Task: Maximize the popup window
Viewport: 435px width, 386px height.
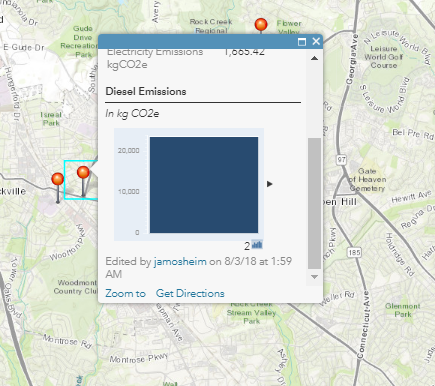Action: point(302,42)
